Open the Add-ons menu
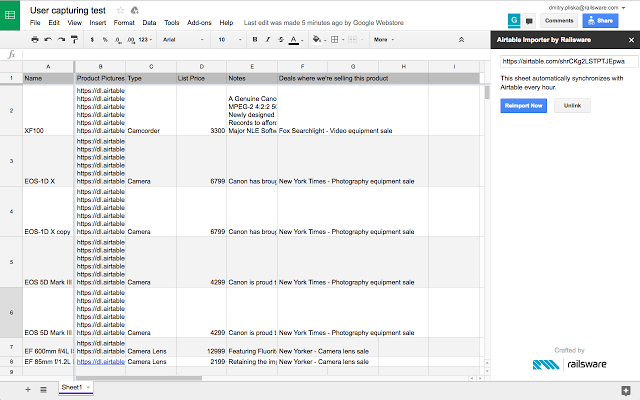The image size is (640, 400). tap(199, 23)
